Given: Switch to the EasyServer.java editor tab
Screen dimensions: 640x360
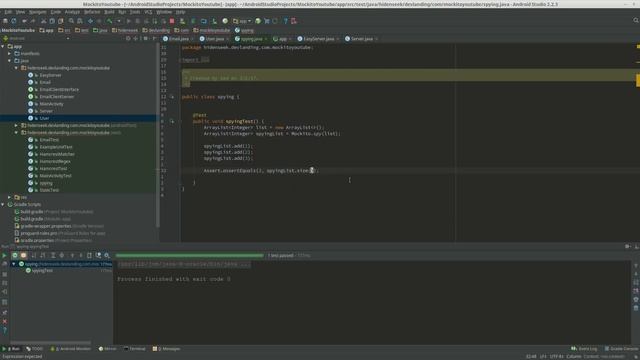Looking at the screenshot, I should pos(319,39).
